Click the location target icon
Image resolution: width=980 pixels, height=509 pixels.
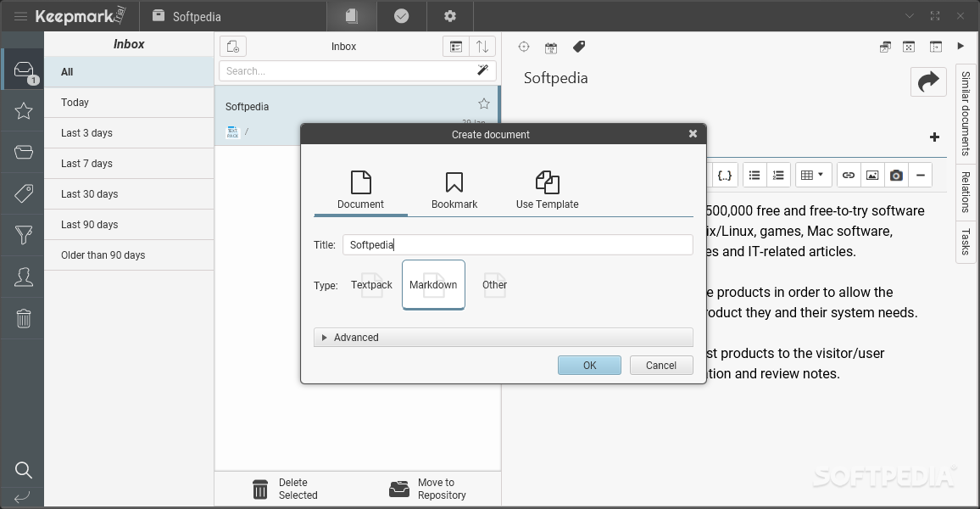tap(524, 47)
